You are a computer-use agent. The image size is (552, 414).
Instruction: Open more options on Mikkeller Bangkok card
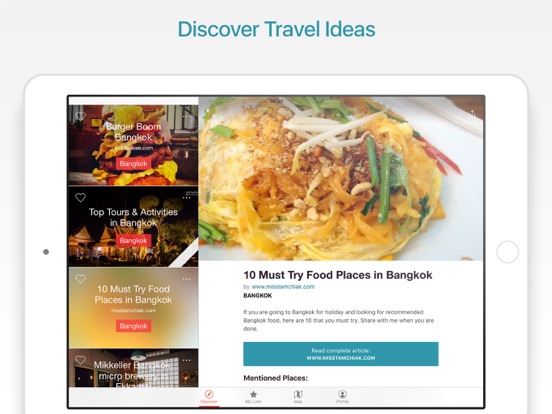coord(187,360)
